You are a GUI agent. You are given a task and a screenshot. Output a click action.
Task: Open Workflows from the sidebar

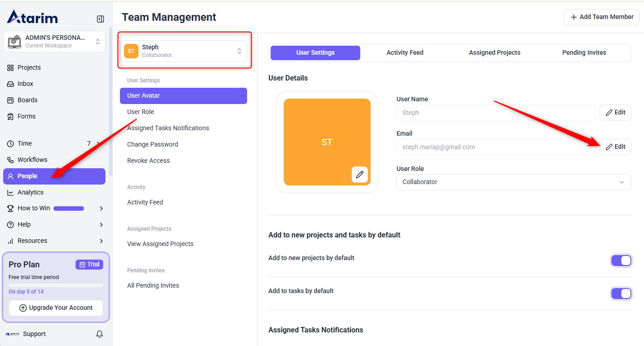[32, 160]
